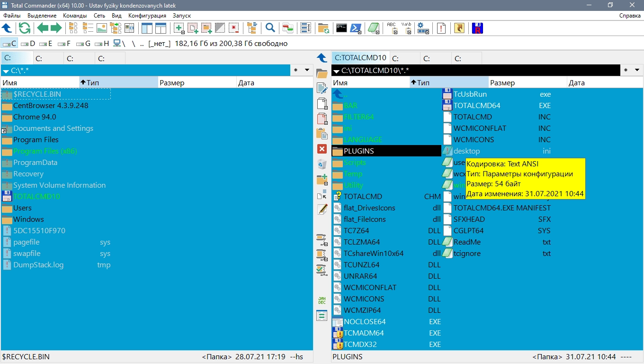Expand the configuration gear dropdown arrow

[x=428, y=32]
